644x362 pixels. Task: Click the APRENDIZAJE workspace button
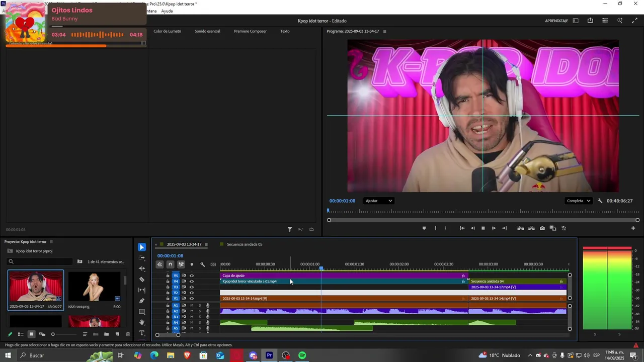click(x=556, y=21)
